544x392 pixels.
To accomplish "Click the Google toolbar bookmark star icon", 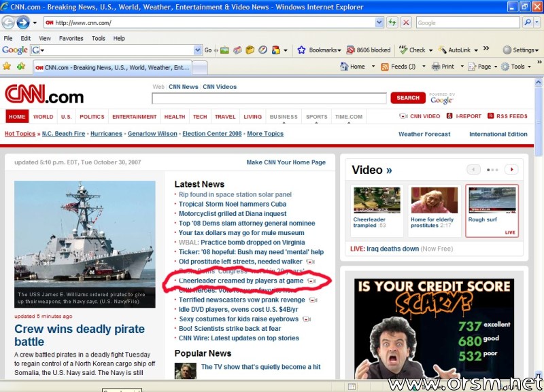I will pyautogui.click(x=301, y=50).
